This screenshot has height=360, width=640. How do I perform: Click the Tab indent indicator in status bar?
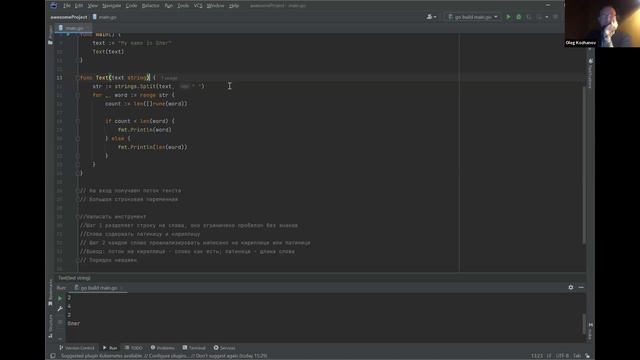[577, 356]
